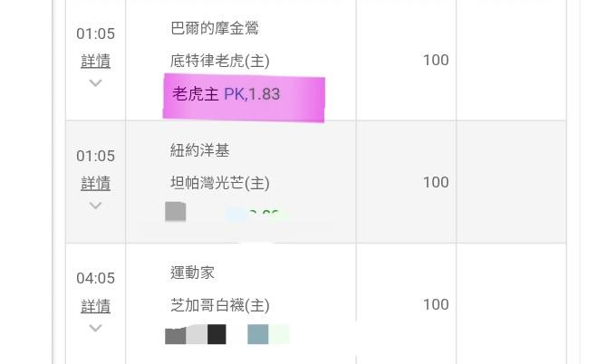Select home team 底特律老虎(主)

[x=219, y=61]
